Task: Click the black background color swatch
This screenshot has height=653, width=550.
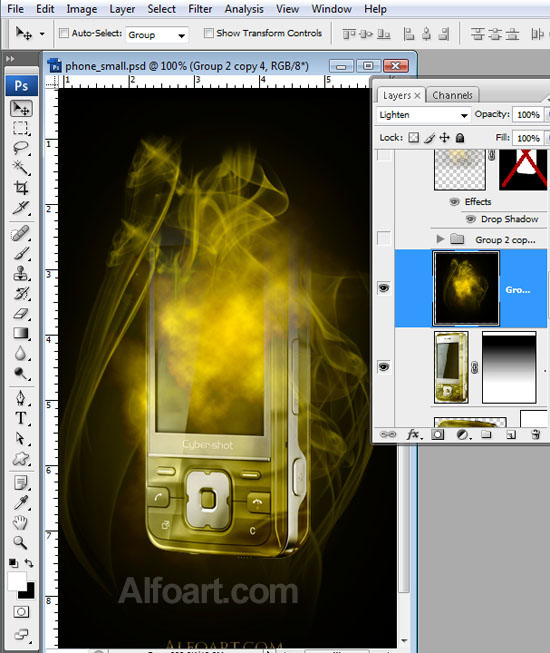Action: click(28, 593)
